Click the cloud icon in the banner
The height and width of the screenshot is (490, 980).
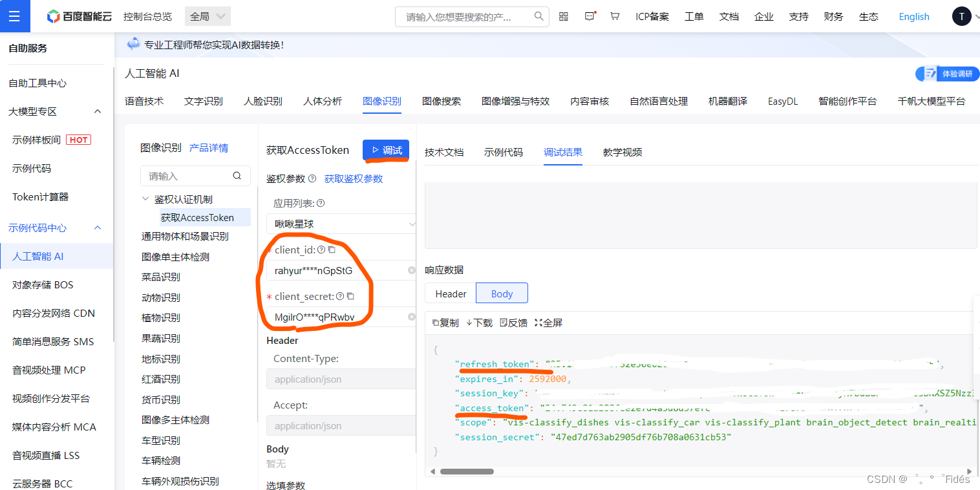click(x=133, y=44)
